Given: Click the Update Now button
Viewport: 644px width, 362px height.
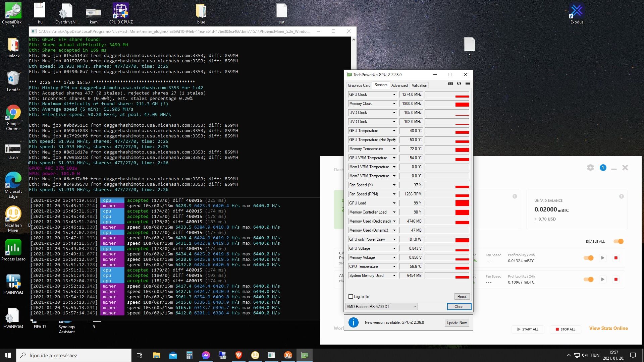Looking at the screenshot, I should tap(457, 323).
